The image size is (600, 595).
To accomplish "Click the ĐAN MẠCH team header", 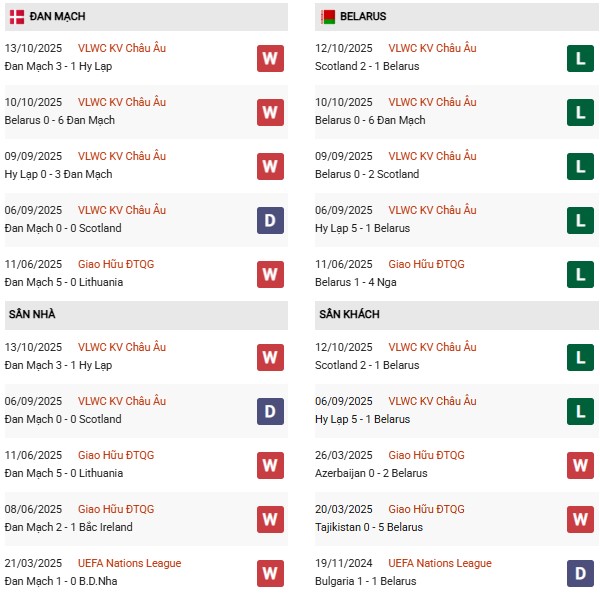I will pos(56,17).
